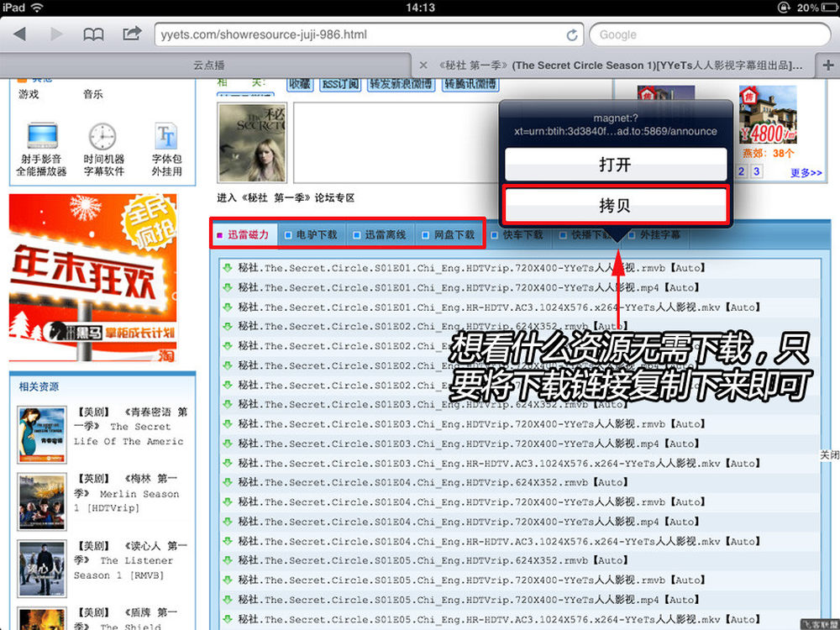This screenshot has height=630, width=840.
Task: Click green arrow beside S01E03 720X400 mp4
Action: pyautogui.click(x=228, y=444)
